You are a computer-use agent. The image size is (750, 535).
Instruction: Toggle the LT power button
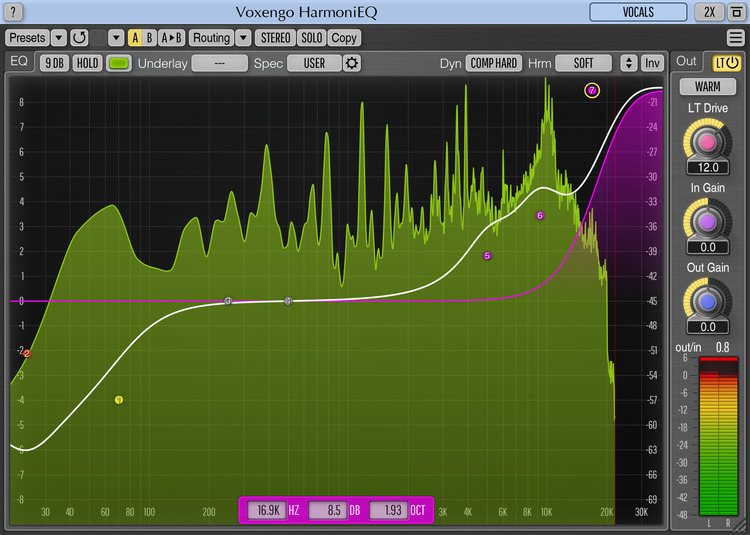727,63
